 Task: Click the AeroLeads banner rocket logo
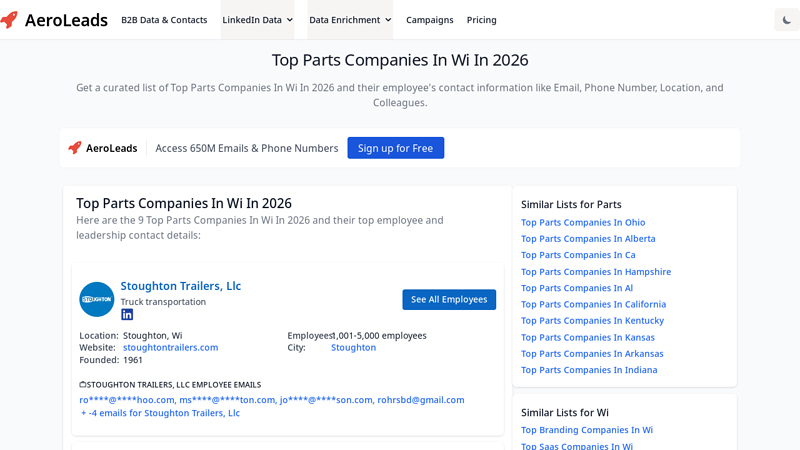(75, 148)
